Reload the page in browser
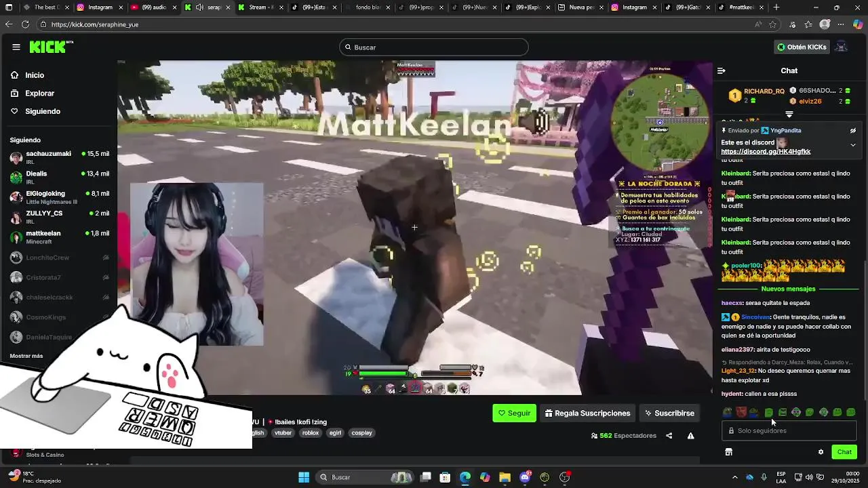The image size is (868, 488). 25,24
